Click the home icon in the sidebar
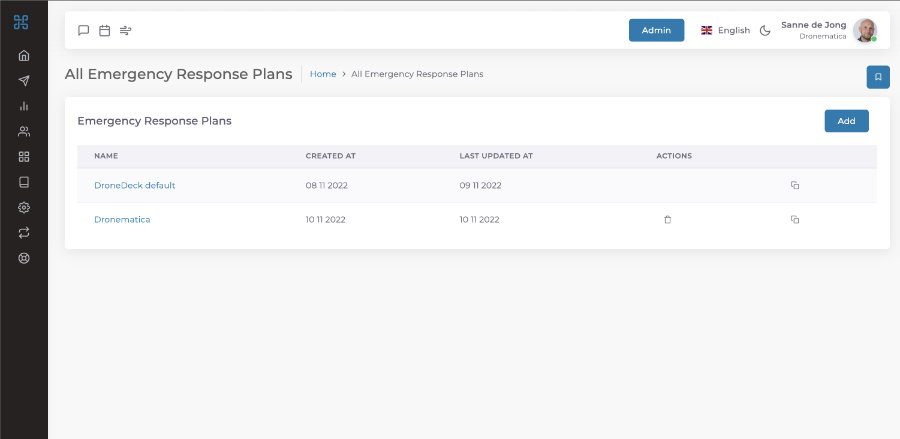 (x=24, y=55)
